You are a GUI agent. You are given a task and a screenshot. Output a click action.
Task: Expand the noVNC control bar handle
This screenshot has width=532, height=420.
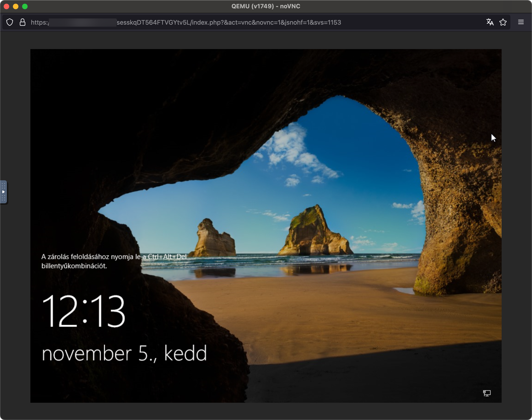(x=3, y=192)
